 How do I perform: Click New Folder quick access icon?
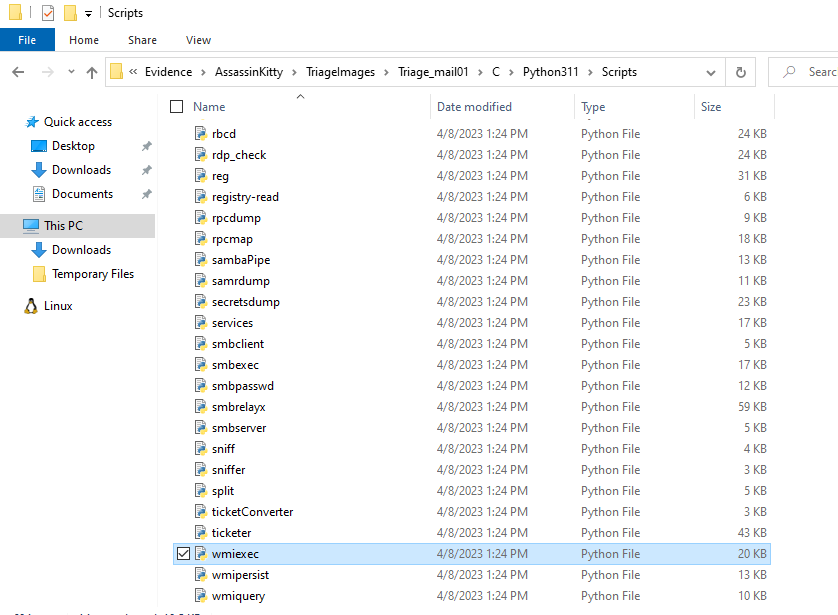point(70,12)
